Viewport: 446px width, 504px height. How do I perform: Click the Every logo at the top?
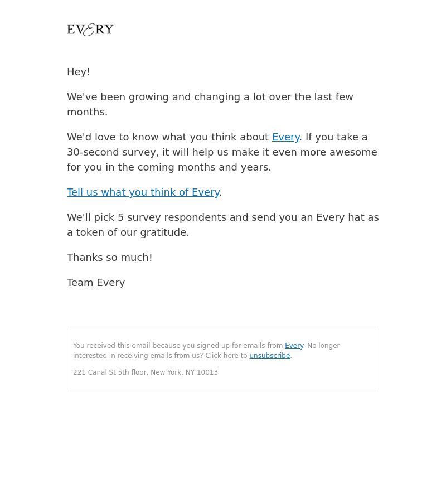(90, 30)
